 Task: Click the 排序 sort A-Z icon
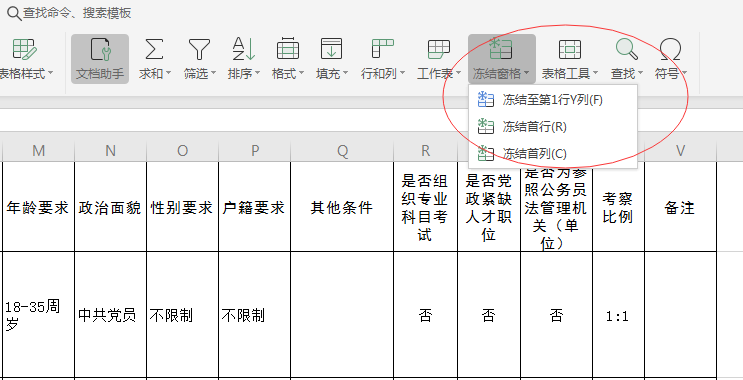click(x=244, y=49)
